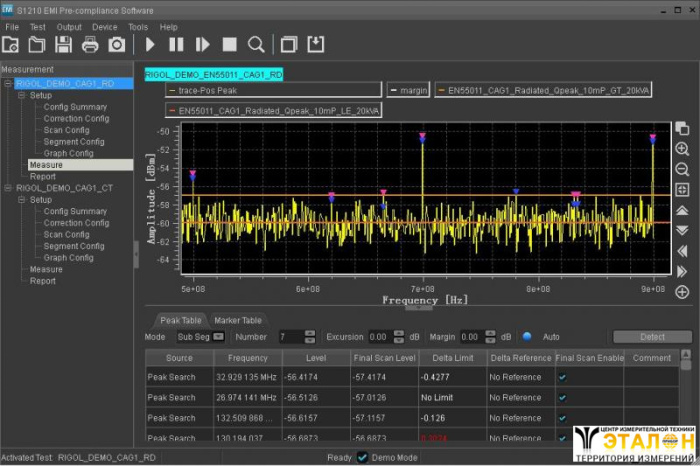This screenshot has height=466, width=700.
Task: Print using the printer icon
Action: 90,45
